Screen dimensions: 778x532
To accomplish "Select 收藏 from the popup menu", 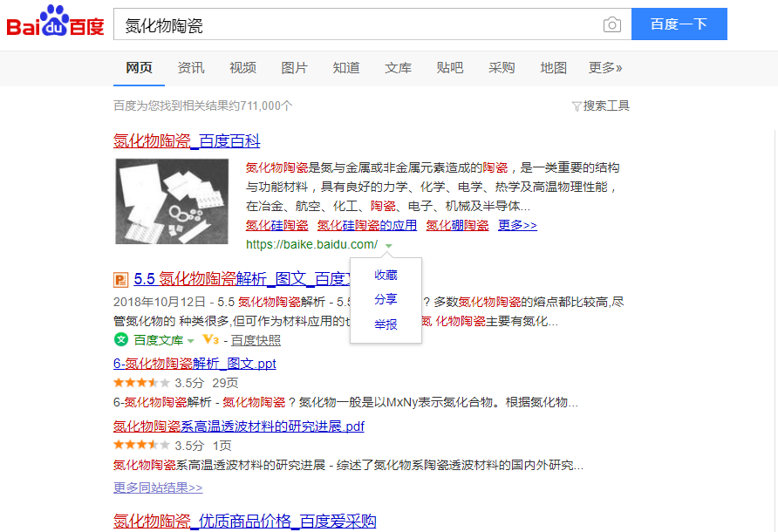I will [386, 275].
